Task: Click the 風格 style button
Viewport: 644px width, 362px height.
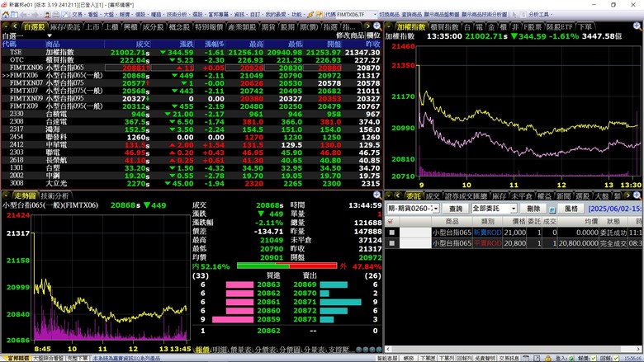Action: tap(571, 209)
